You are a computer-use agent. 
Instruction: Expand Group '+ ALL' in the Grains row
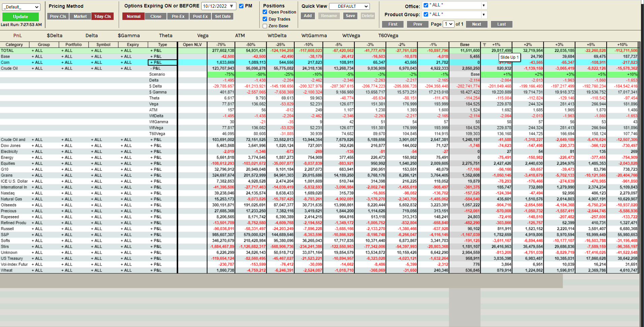click(x=37, y=175)
